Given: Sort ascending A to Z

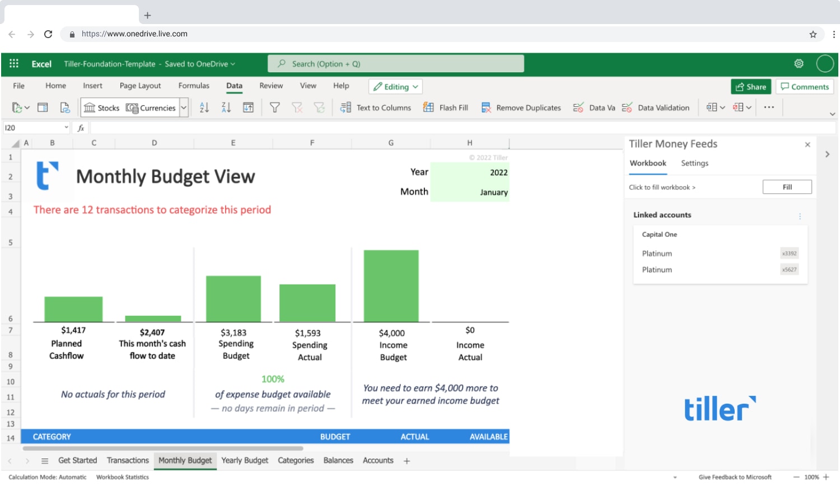Looking at the screenshot, I should pyautogui.click(x=204, y=108).
